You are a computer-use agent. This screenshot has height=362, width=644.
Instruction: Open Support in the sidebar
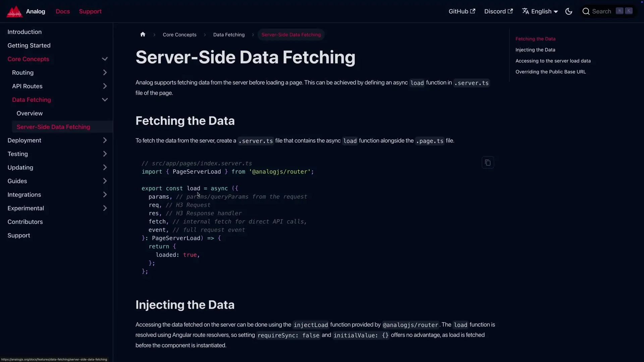click(x=19, y=236)
